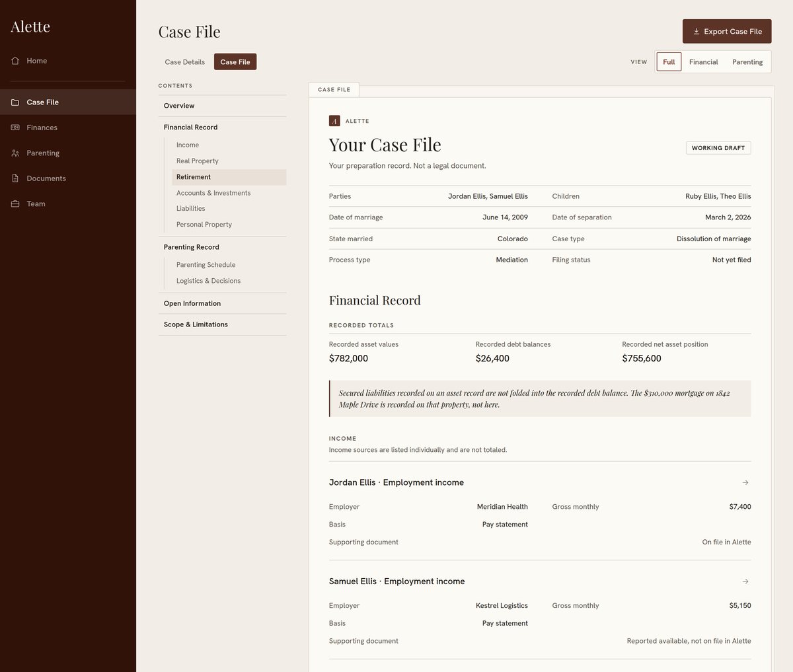Click the Team briefcase icon

[15, 204]
